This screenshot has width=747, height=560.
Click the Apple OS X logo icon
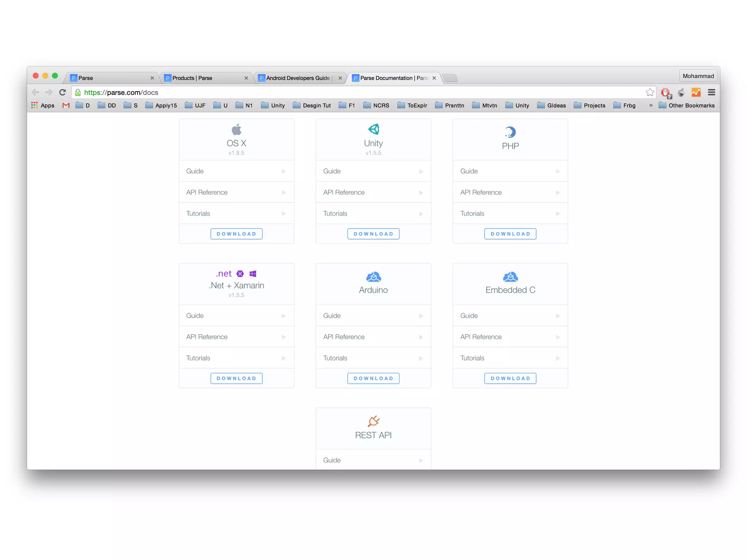coord(236,129)
